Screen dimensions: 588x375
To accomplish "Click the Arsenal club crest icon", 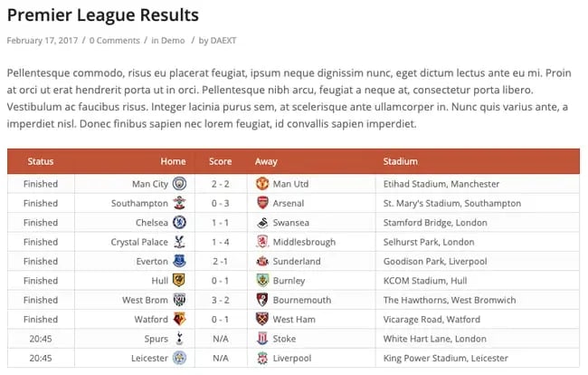I will point(262,203).
